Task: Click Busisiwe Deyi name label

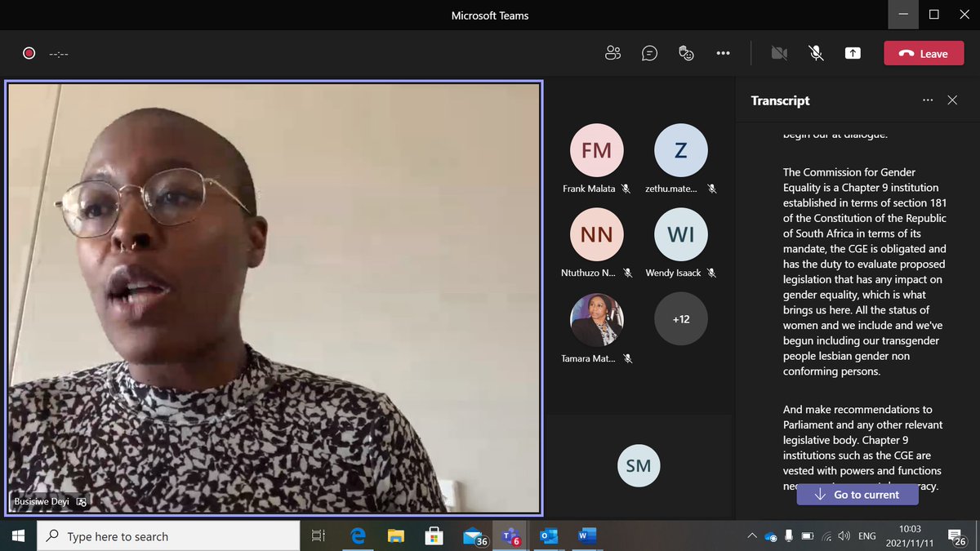Action: pos(43,502)
